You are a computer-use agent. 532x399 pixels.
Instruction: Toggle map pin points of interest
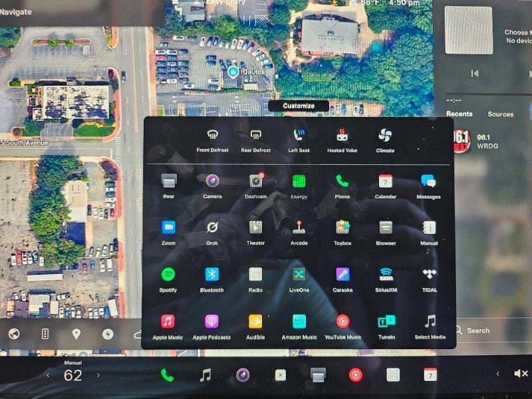[x=76, y=334]
